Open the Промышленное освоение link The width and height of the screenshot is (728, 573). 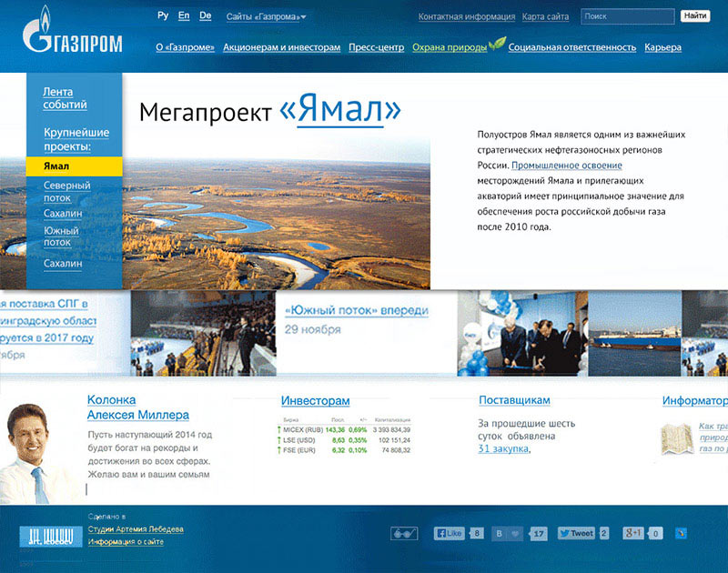coord(567,166)
